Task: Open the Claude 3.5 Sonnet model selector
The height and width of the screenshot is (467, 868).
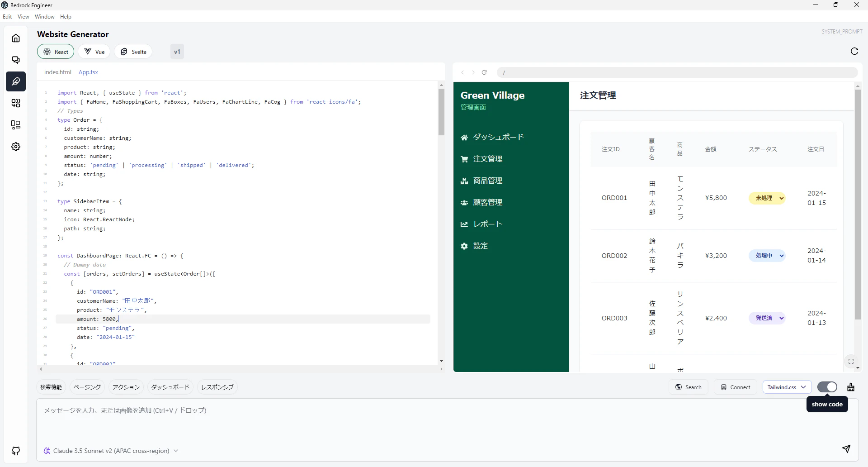Action: 111,451
